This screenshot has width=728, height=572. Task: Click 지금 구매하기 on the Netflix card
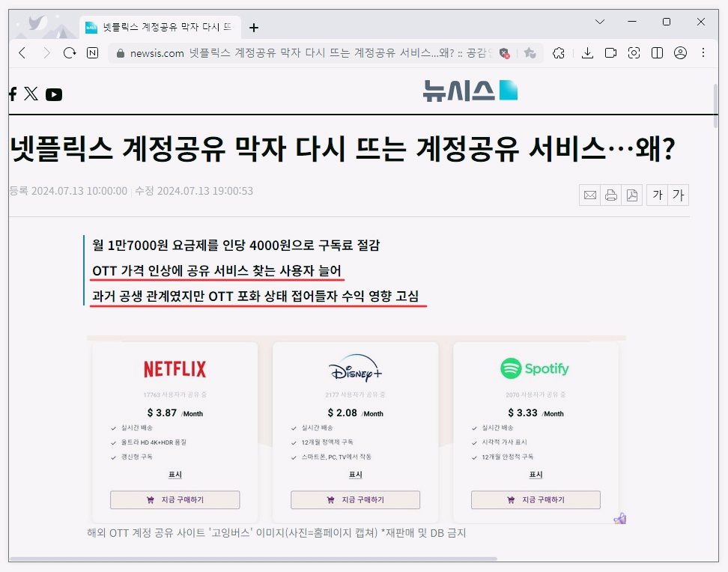click(x=175, y=499)
